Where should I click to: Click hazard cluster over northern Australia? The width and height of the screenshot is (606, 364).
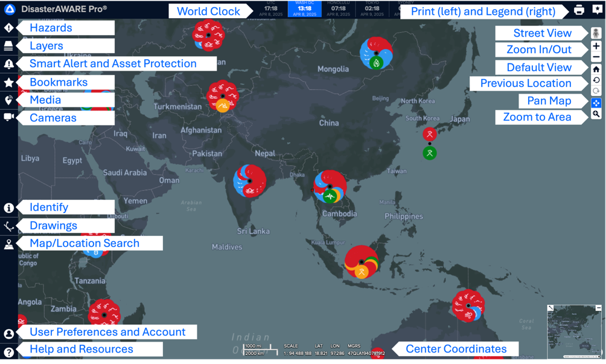click(468, 305)
